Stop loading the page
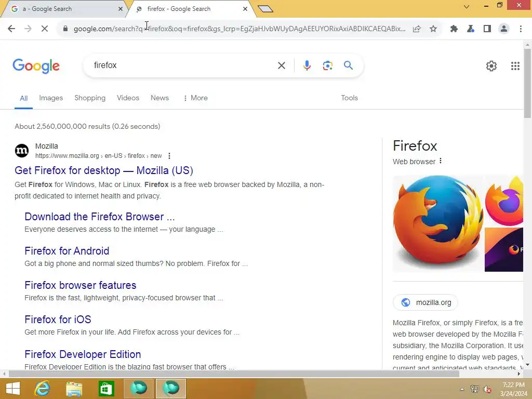Viewport: 532px width, 399px height. point(45,29)
